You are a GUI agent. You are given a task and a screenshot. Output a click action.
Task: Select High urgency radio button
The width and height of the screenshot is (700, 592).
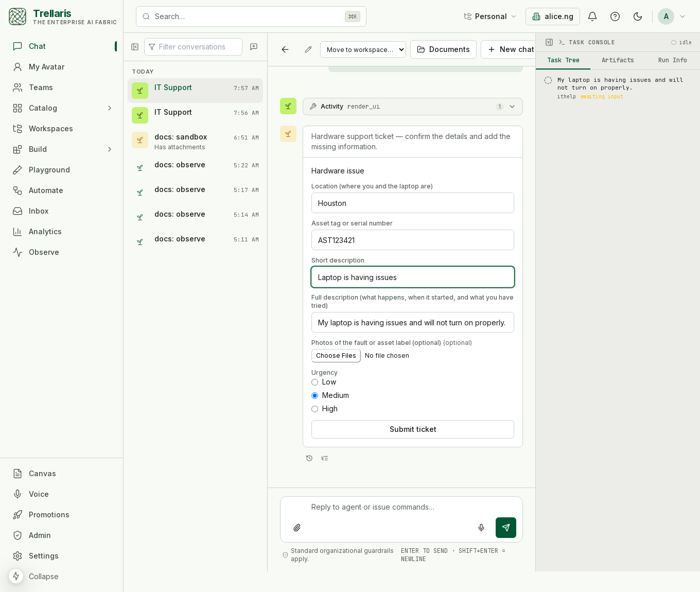[x=315, y=409]
